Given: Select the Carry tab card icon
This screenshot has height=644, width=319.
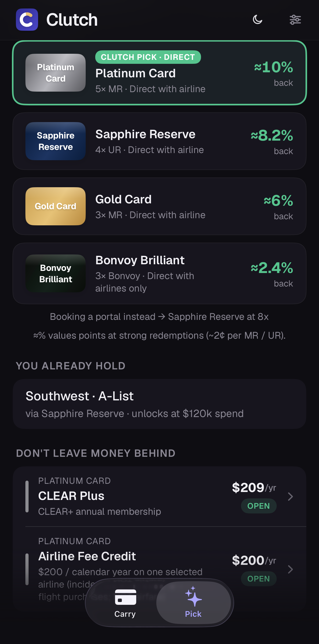Looking at the screenshot, I should click(125, 597).
